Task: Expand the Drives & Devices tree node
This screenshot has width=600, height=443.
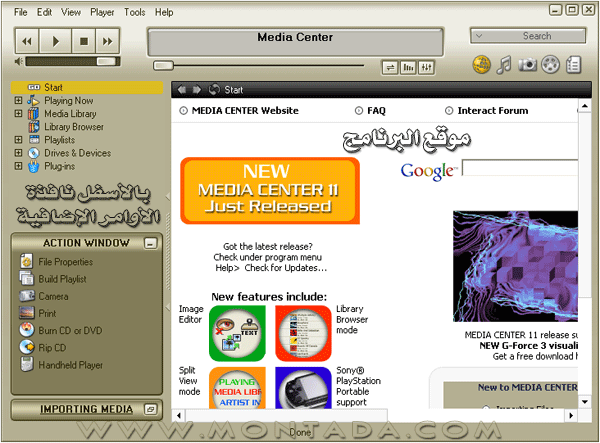Action: 18,153
